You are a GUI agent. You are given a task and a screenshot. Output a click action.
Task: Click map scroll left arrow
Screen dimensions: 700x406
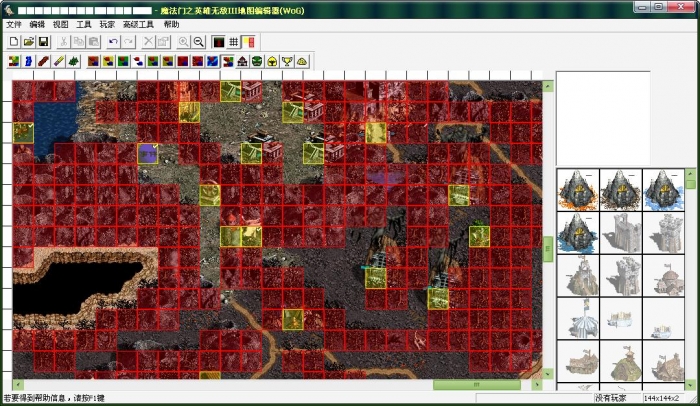(x=18, y=385)
